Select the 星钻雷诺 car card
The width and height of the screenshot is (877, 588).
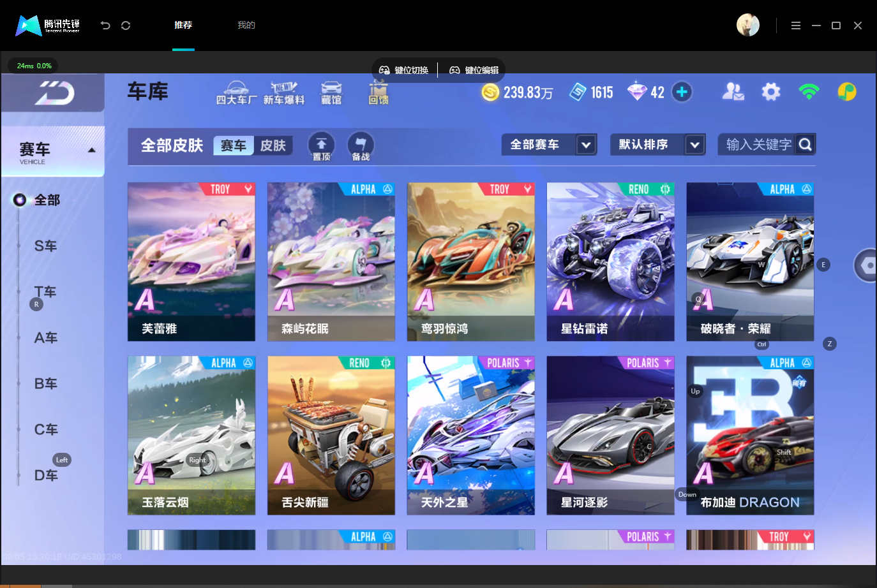611,262
